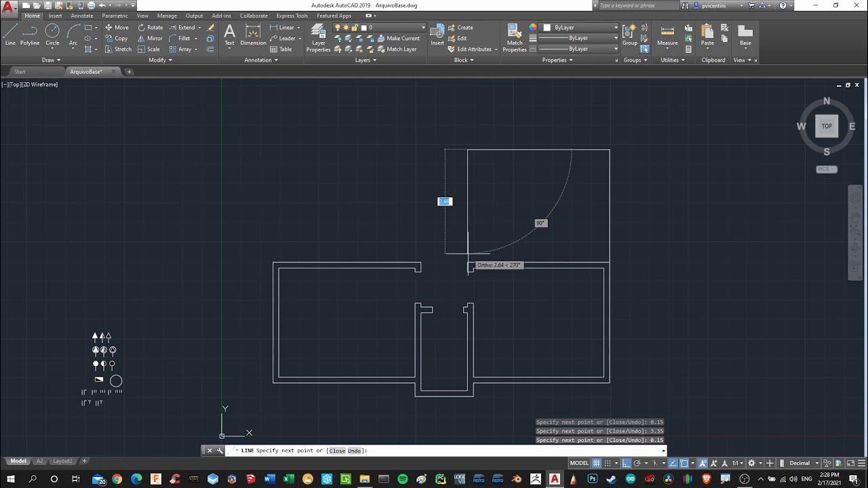The width and height of the screenshot is (868, 488).
Task: Activate the Copy command
Action: point(117,39)
